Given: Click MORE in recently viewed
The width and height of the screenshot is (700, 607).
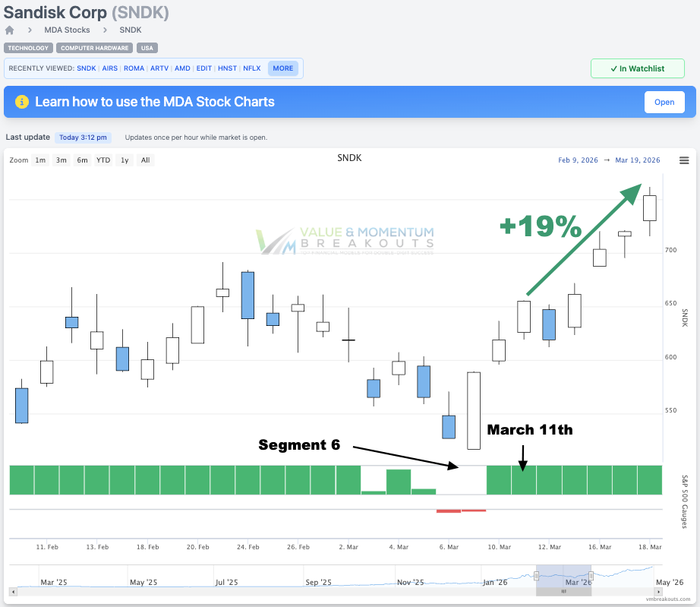Looking at the screenshot, I should click(283, 68).
